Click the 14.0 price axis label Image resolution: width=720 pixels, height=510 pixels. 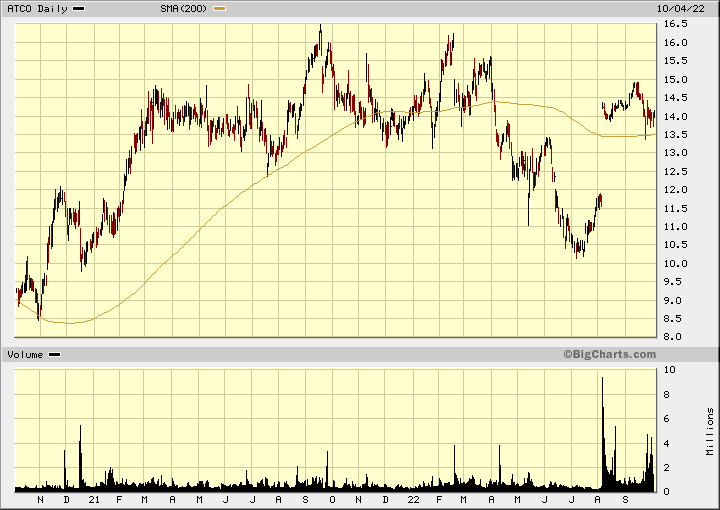coord(676,117)
